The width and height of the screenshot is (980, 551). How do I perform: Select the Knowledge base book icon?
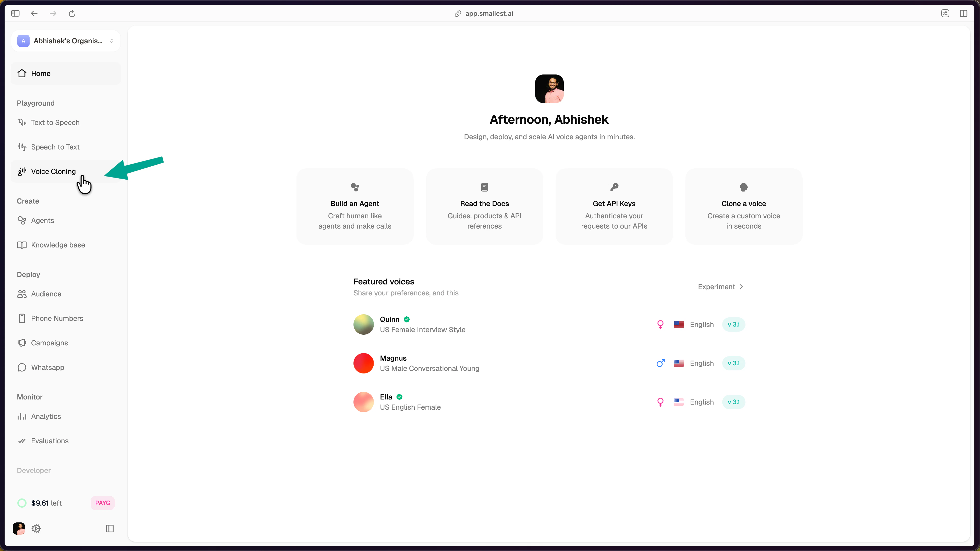click(x=22, y=245)
